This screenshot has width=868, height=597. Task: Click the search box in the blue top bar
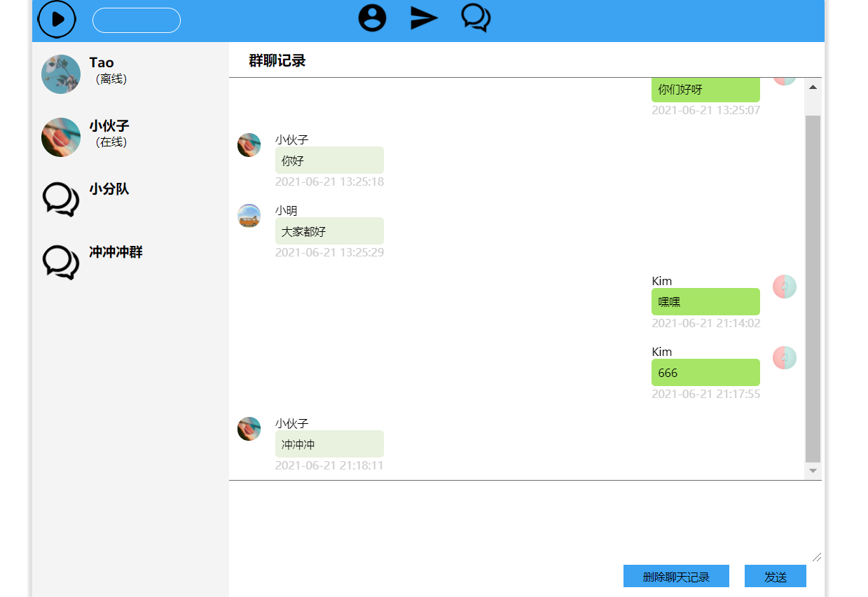136,20
